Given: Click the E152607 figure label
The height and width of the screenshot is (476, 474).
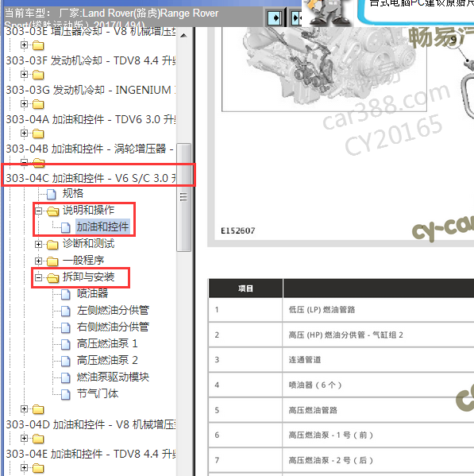Looking at the screenshot, I should [x=237, y=230].
